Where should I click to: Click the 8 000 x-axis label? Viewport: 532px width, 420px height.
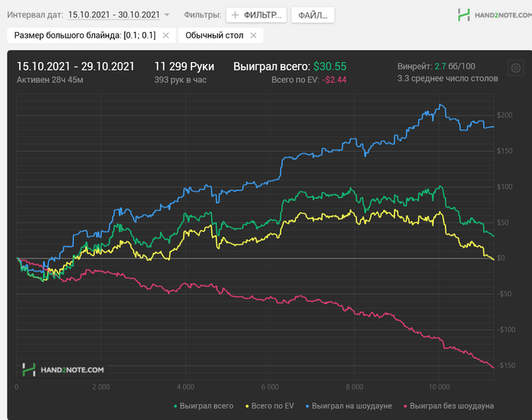[355, 387]
